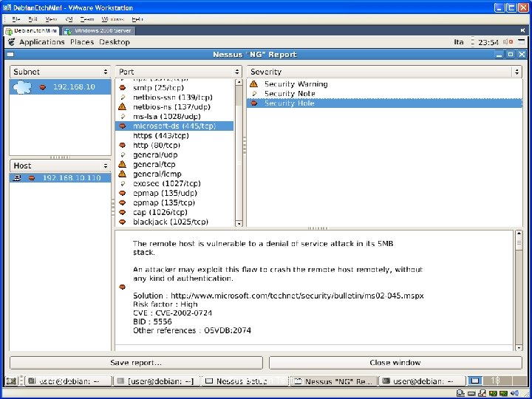Click the Security Warning triangle icon

[253, 83]
